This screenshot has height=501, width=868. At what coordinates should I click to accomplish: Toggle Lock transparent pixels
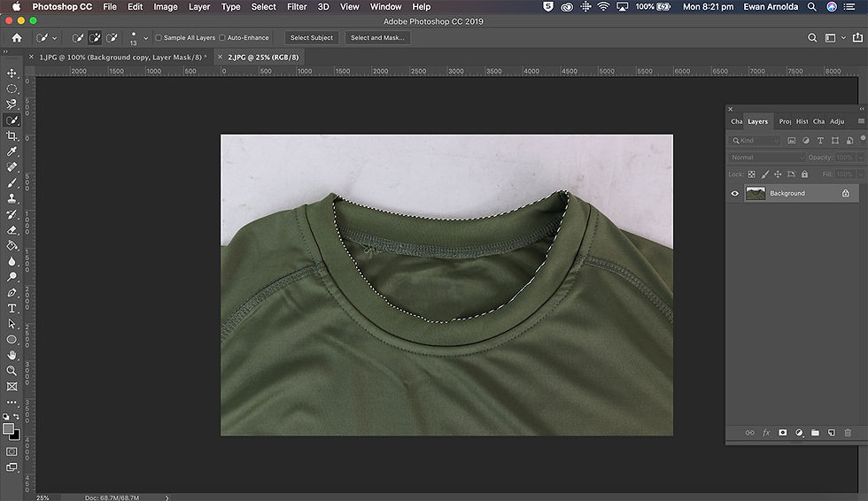[x=751, y=174]
